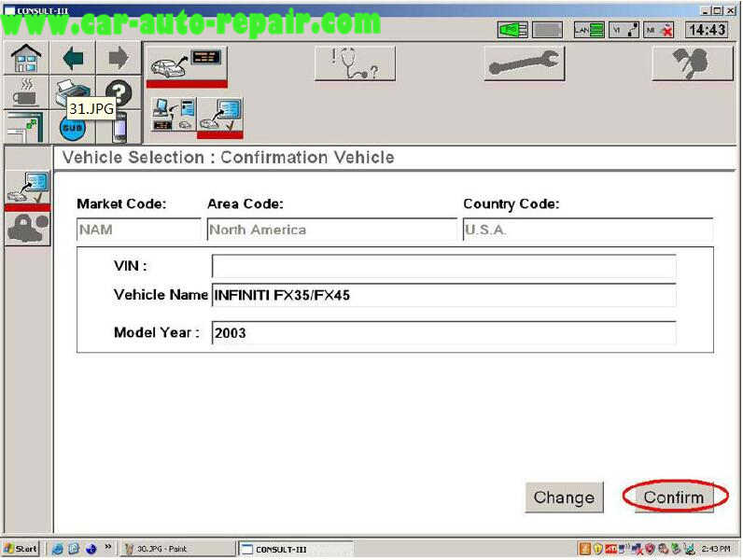
Task: Open the car diagnosis tab icon
Action: click(x=187, y=65)
